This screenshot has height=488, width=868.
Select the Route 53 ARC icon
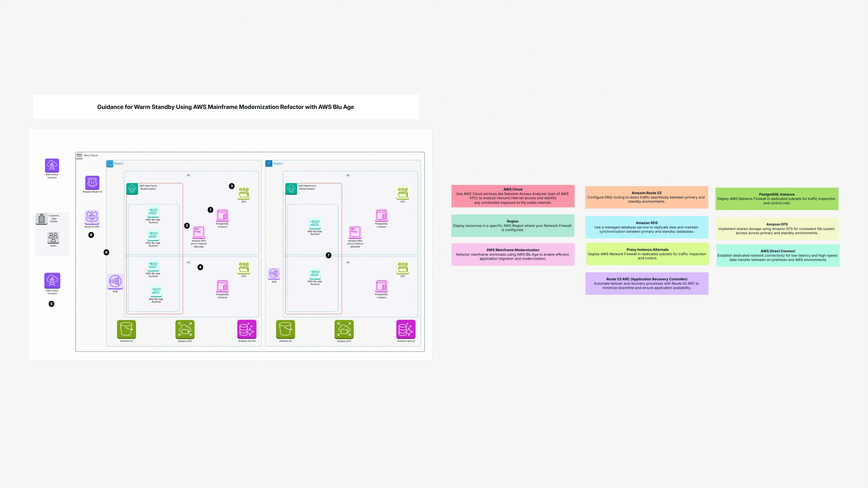click(92, 217)
